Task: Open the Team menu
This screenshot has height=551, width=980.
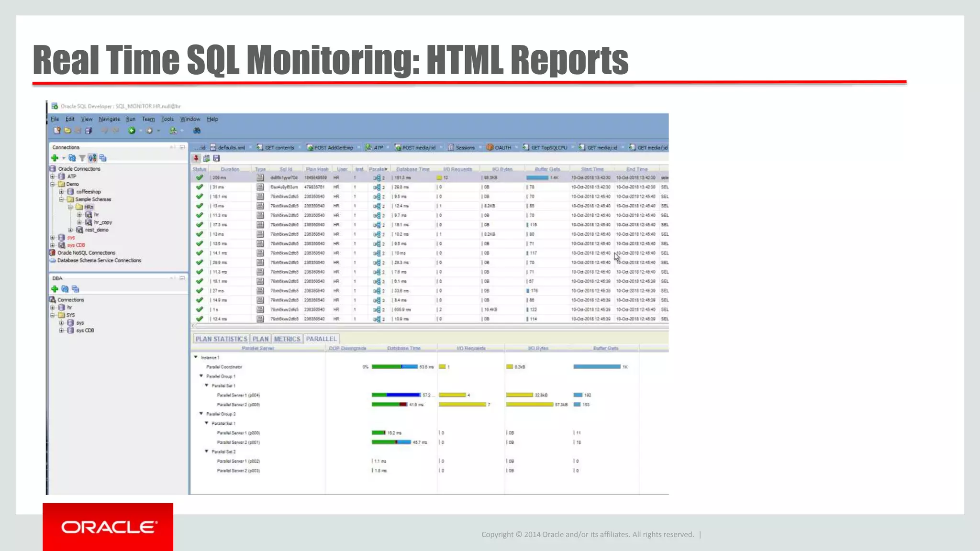Action: pos(148,119)
